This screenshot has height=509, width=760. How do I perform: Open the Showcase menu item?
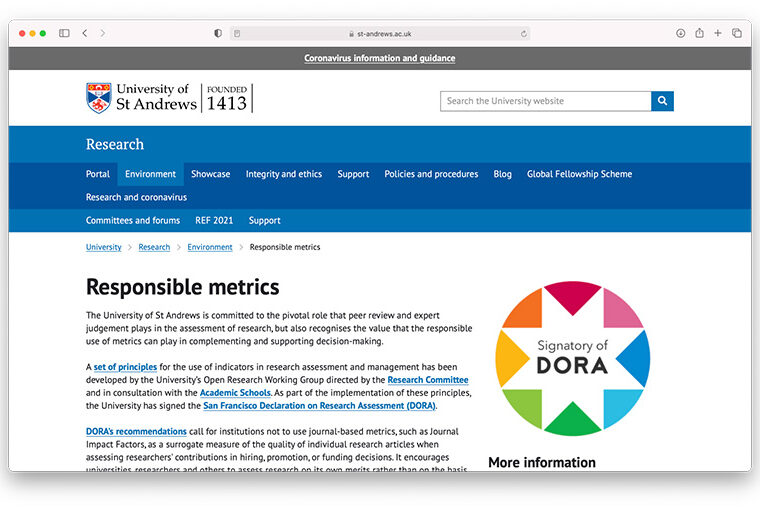coord(210,174)
